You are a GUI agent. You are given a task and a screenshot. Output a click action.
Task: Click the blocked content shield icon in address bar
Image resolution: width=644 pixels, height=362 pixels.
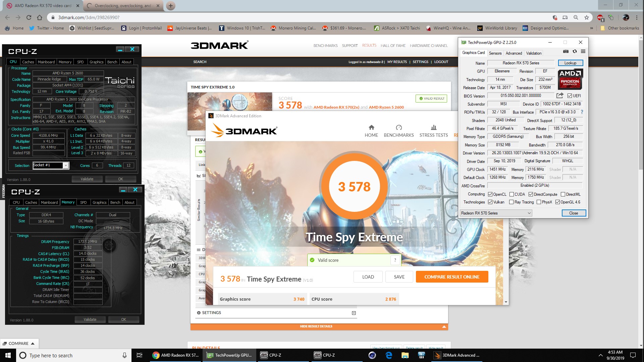(x=555, y=17)
